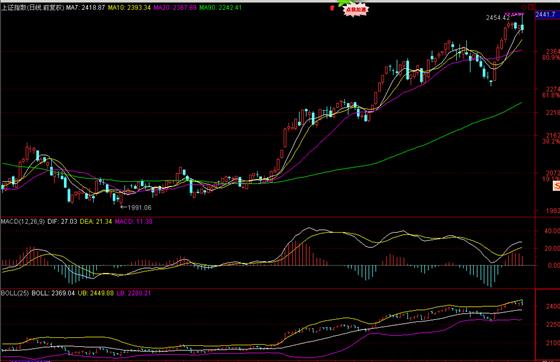The height and width of the screenshot is (362, 560).
Task: Click the 1991.06 low price arrow marker
Action: point(136,207)
